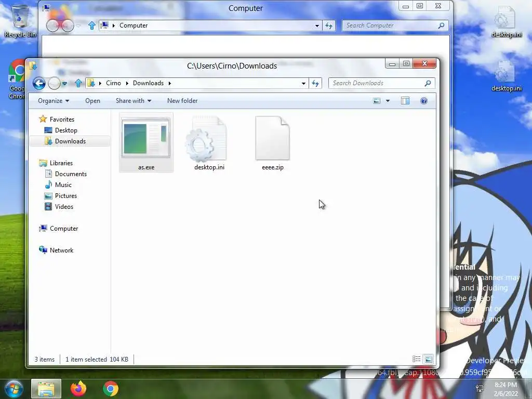Image resolution: width=532 pixels, height=399 pixels.
Task: Change view with the views icon
Action: (x=377, y=101)
